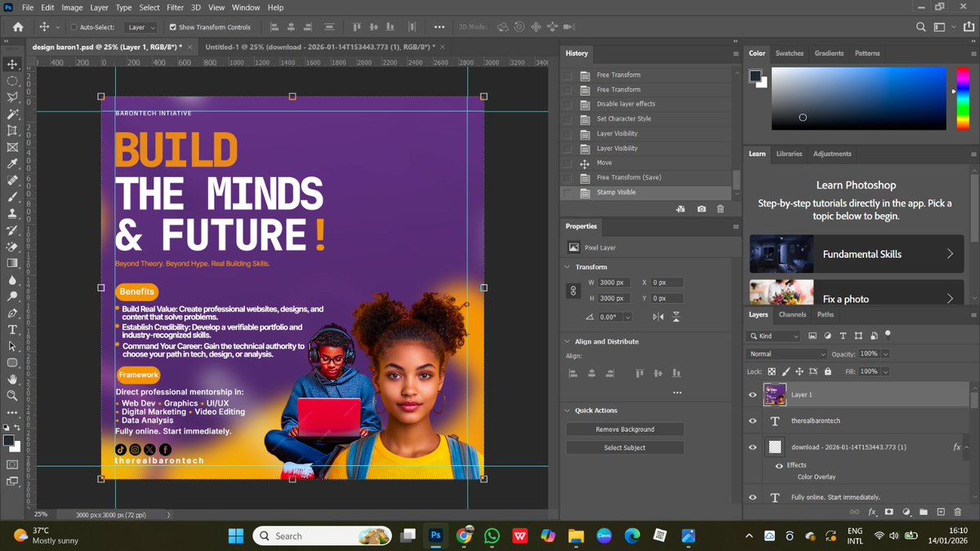This screenshot has height=551, width=980.
Task: Select the Polygonal Lasso tool
Action: 12,97
